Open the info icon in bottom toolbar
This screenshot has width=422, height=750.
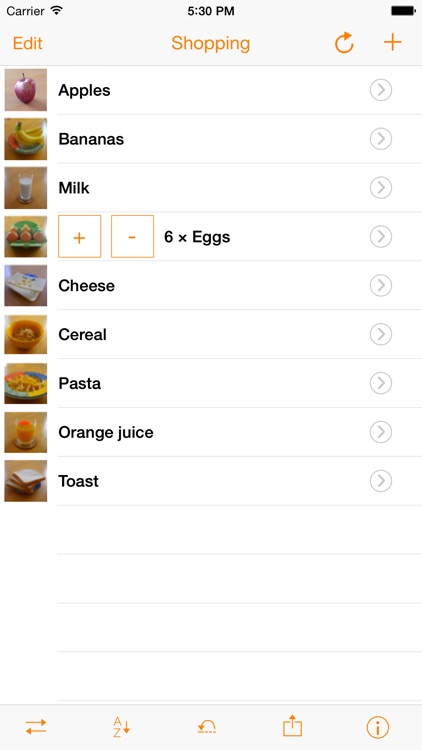click(x=378, y=728)
